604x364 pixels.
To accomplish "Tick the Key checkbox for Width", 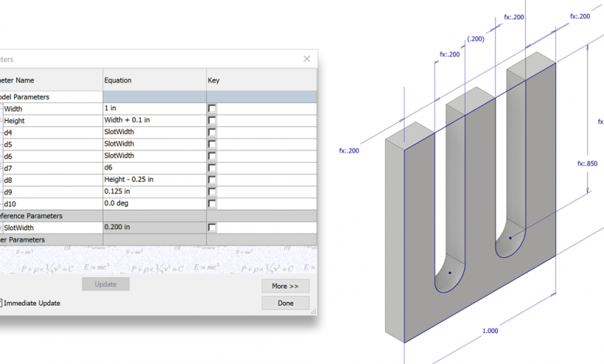I will tap(212, 109).
